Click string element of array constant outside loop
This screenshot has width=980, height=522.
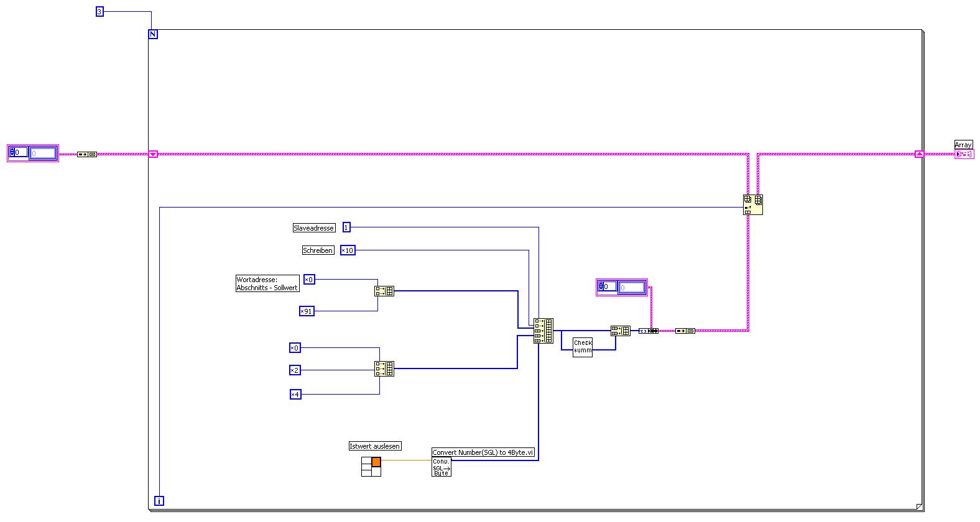click(43, 153)
